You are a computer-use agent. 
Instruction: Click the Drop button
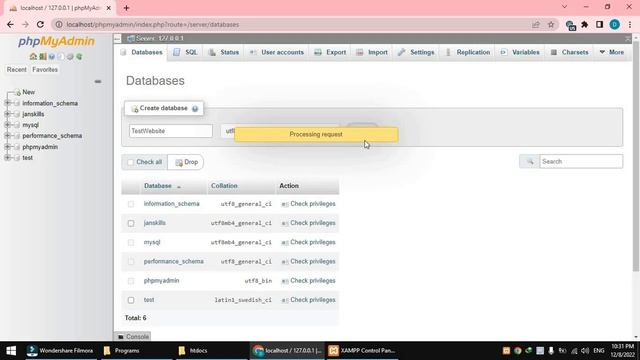click(186, 162)
